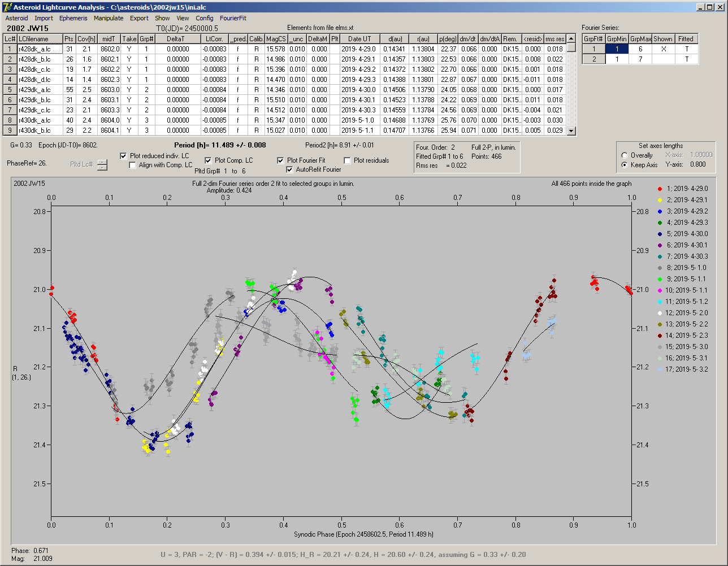
Task: Click the Fitted header in Fourier Series
Action: tap(686, 39)
